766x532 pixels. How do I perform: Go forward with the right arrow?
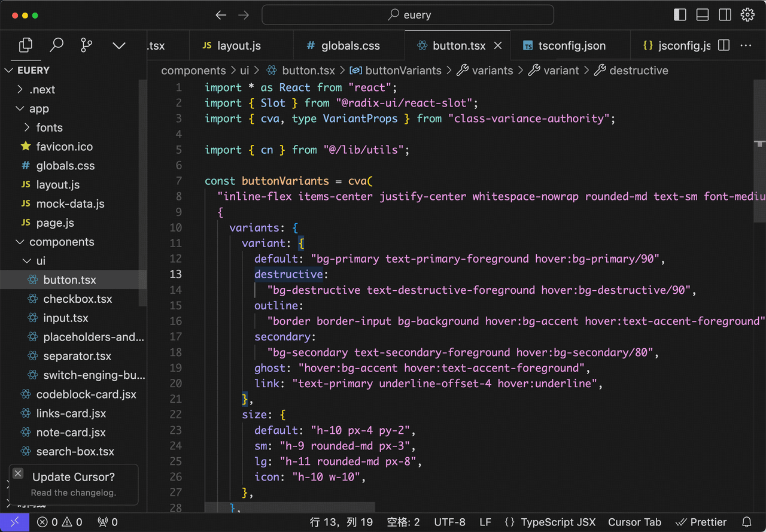(x=244, y=15)
